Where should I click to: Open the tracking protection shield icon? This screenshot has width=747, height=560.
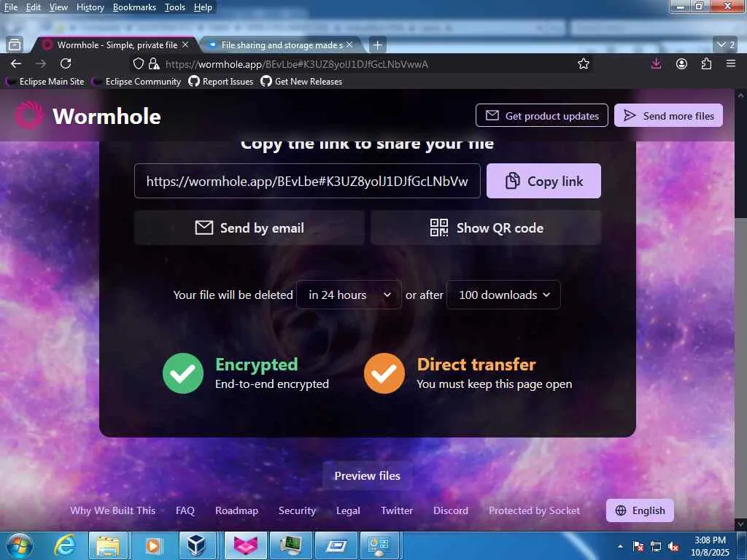138,64
